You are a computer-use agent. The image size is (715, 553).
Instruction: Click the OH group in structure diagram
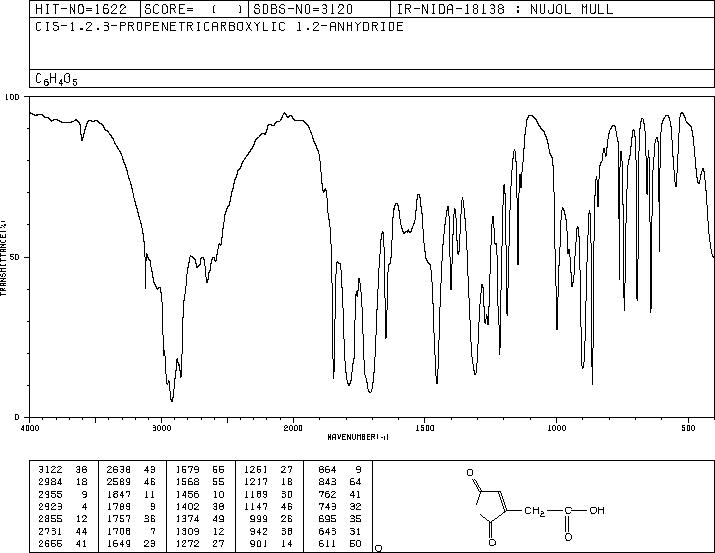click(597, 510)
